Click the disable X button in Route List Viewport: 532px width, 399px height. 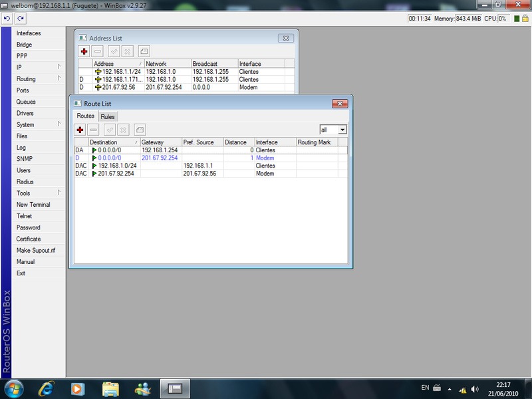[x=123, y=130]
